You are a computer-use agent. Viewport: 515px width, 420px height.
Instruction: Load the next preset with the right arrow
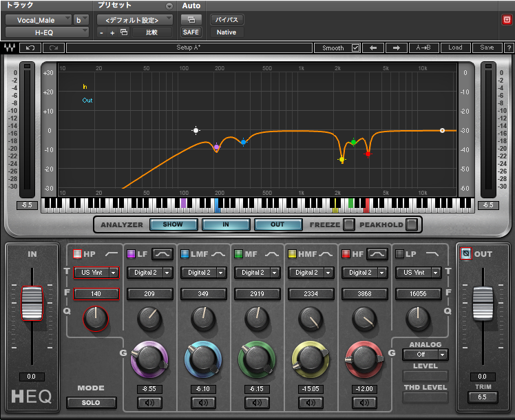[x=397, y=48]
